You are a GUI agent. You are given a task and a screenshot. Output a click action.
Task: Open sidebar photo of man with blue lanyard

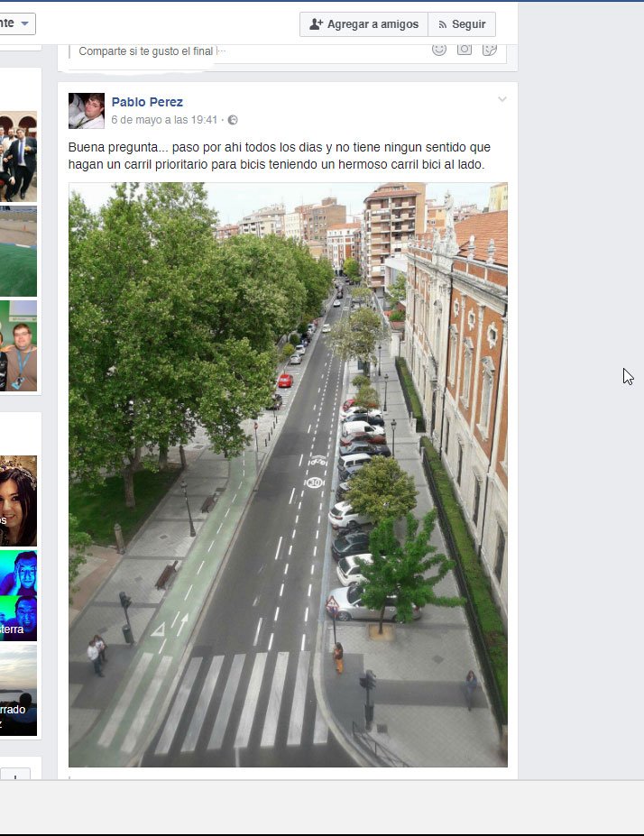tap(18, 346)
